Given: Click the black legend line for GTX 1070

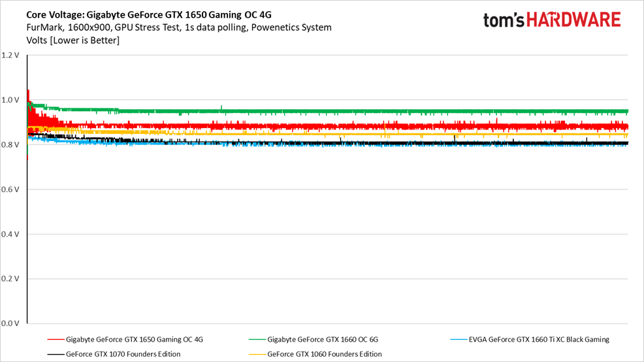Looking at the screenshot, I should 56,354.
